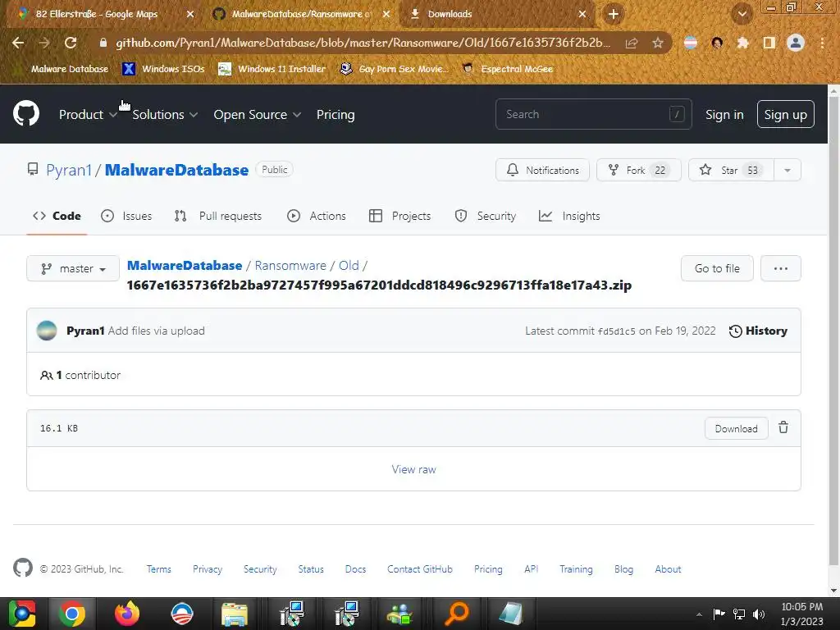840x630 pixels.
Task: Open the Actions tab
Action: (x=317, y=216)
